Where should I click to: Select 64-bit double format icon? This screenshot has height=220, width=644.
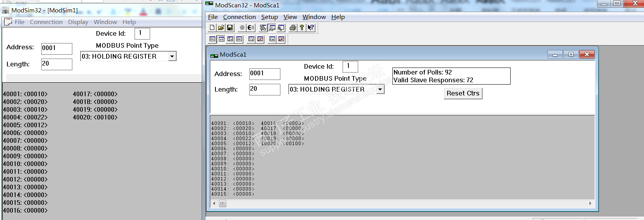point(272,39)
